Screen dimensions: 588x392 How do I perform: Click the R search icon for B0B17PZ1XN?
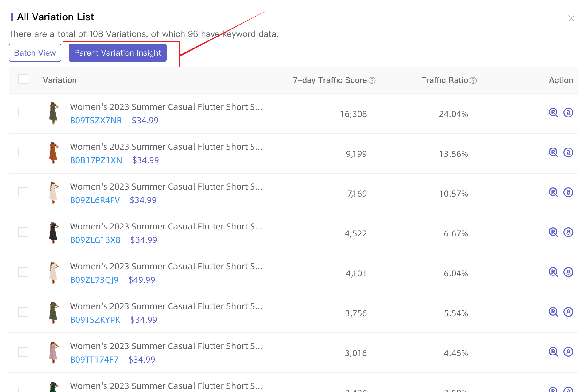point(553,152)
